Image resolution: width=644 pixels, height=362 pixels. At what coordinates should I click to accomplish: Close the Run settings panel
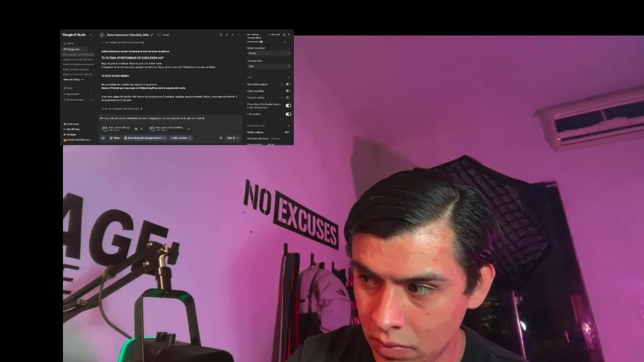pos(289,35)
